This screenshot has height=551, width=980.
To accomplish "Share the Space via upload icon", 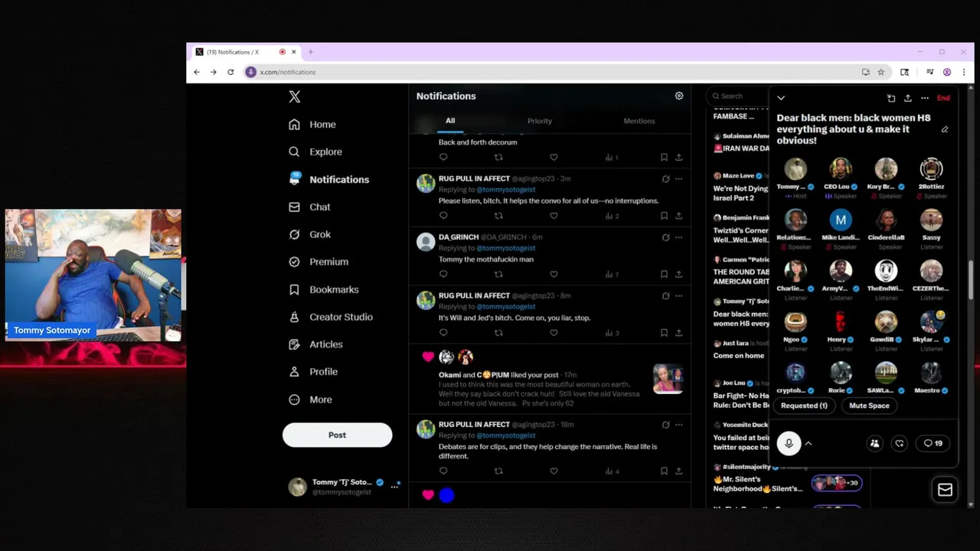I will point(908,98).
